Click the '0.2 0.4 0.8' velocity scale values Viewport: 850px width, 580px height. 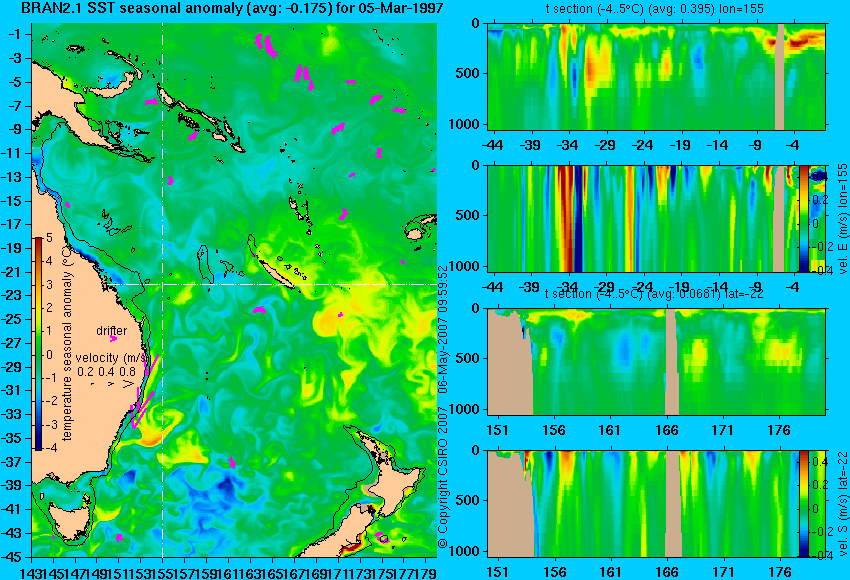[106, 372]
